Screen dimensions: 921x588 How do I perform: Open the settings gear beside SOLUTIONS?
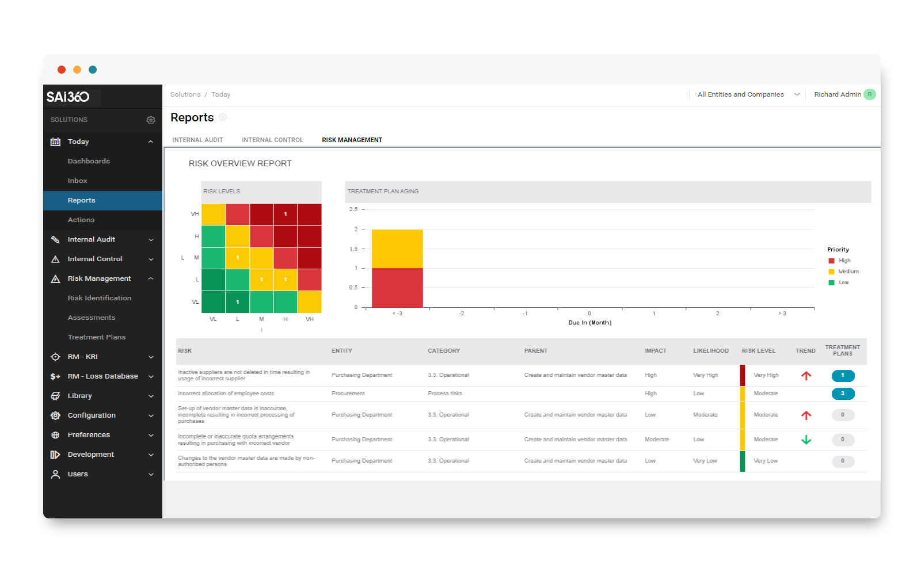(151, 120)
